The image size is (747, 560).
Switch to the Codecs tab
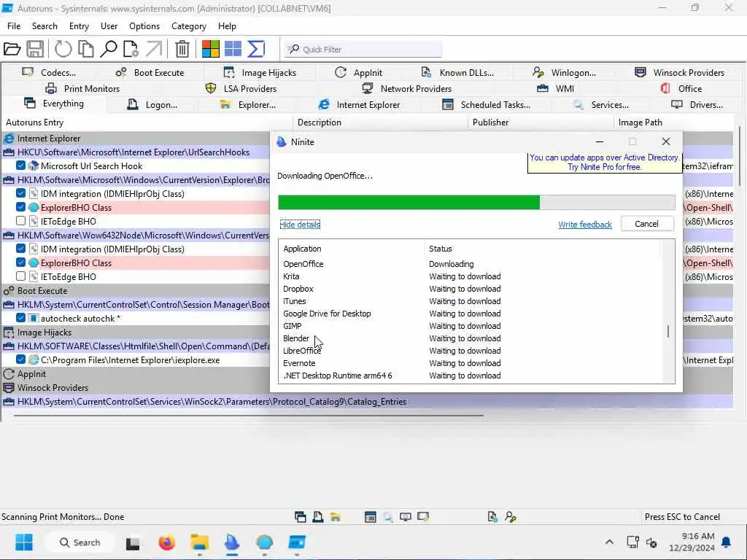click(x=49, y=72)
